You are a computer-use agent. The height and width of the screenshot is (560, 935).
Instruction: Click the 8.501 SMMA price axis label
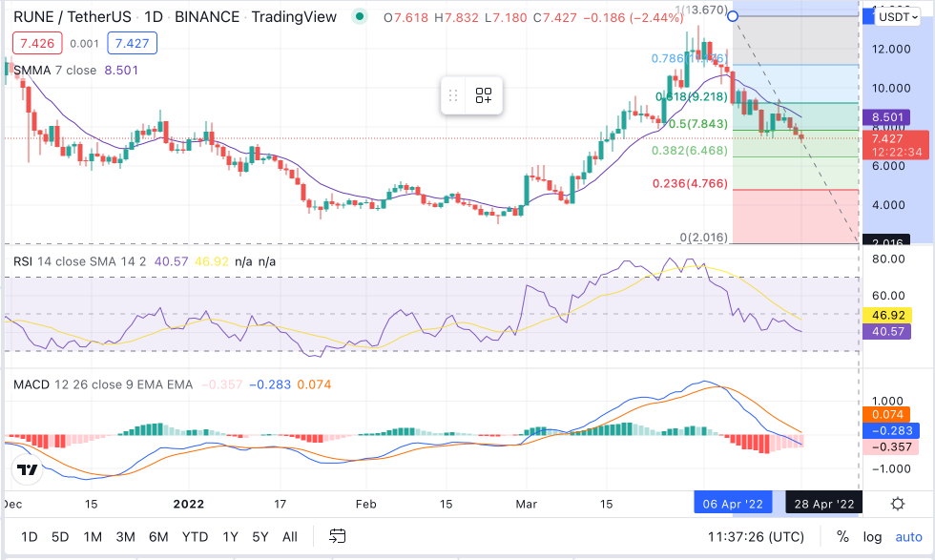[886, 117]
